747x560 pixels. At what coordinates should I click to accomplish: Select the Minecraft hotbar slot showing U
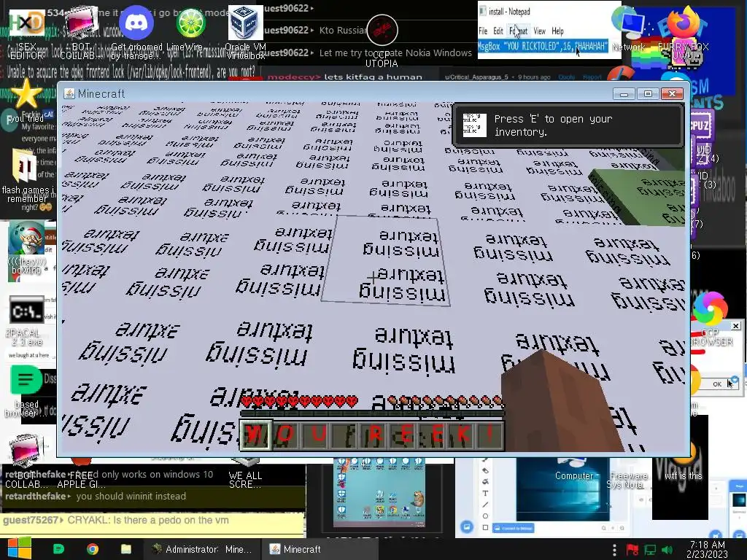coord(317,435)
